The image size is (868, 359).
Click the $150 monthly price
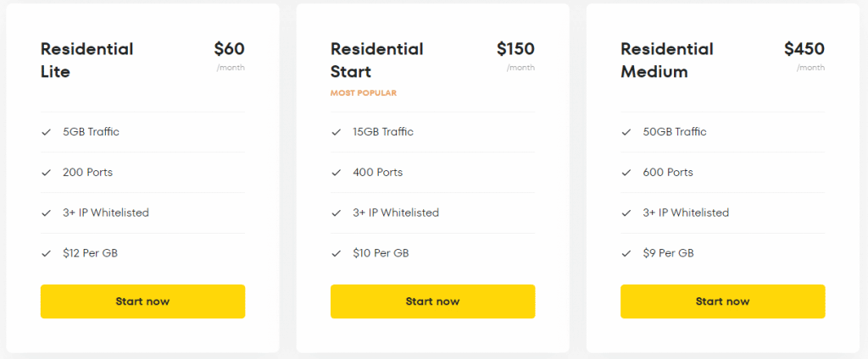[x=515, y=49]
